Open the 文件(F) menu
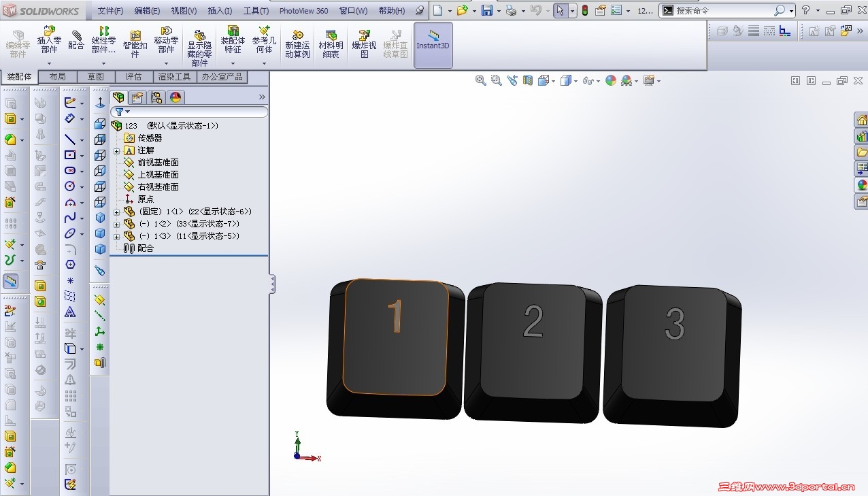Viewport: 868px width, 496px height. pos(110,11)
